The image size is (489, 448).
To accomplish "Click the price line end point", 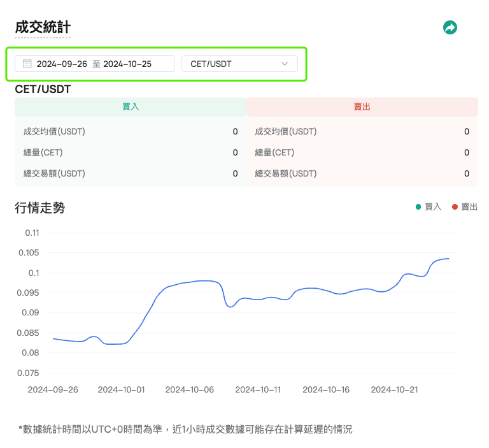I will tap(448, 259).
